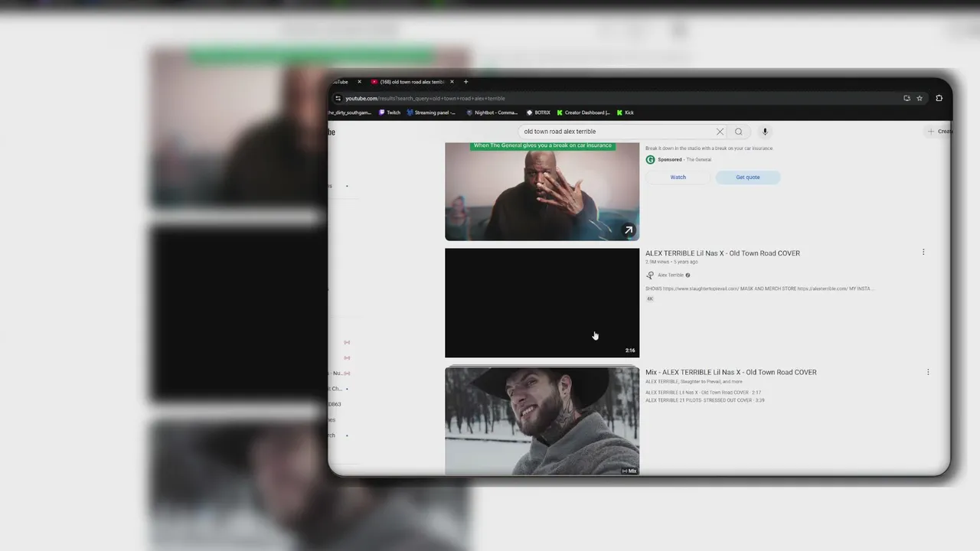Click the magnifier search button
Image resolution: width=980 pixels, height=551 pixels.
tap(739, 132)
